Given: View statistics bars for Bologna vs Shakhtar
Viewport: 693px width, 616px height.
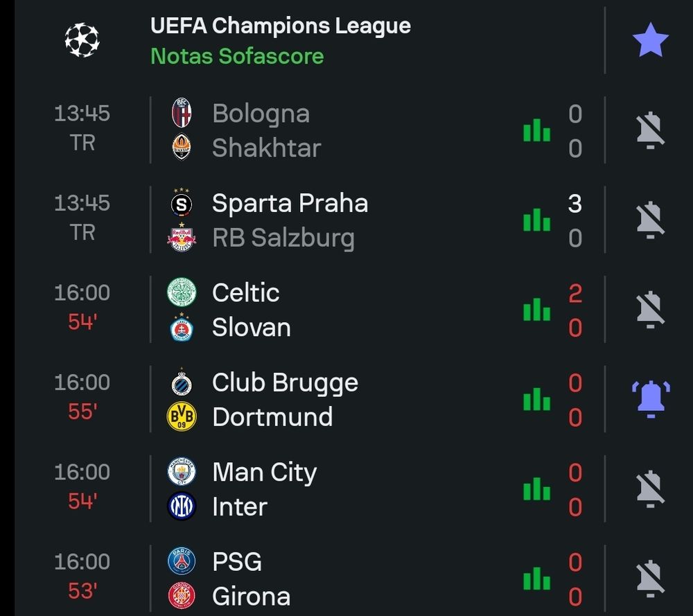Looking at the screenshot, I should (536, 130).
